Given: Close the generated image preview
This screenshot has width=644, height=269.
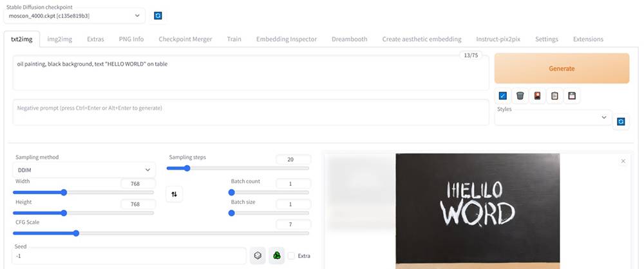Looking at the screenshot, I should pyautogui.click(x=623, y=161).
